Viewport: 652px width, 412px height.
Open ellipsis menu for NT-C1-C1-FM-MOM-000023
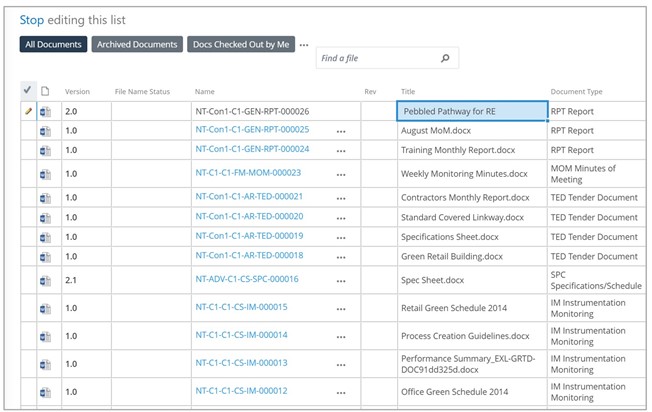[341, 175]
